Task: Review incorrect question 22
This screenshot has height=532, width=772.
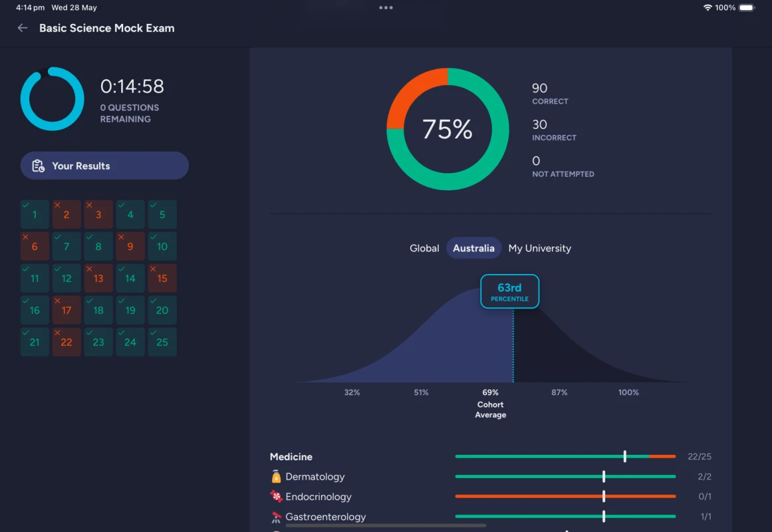Action: [x=66, y=342]
